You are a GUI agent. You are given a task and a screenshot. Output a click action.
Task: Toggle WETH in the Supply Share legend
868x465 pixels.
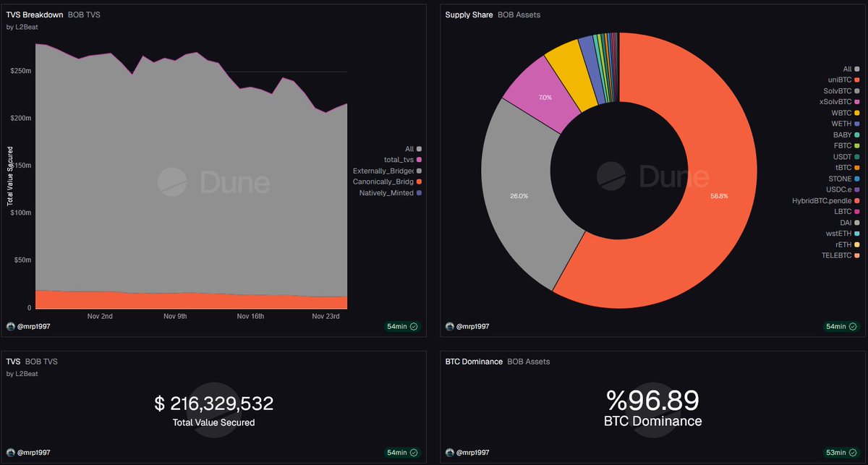(846, 124)
